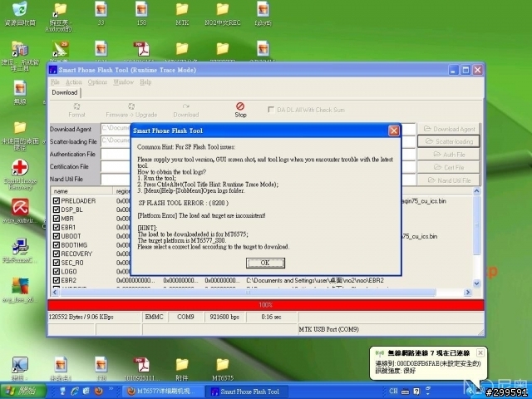Click the Scatter-loading browse button

point(448,141)
